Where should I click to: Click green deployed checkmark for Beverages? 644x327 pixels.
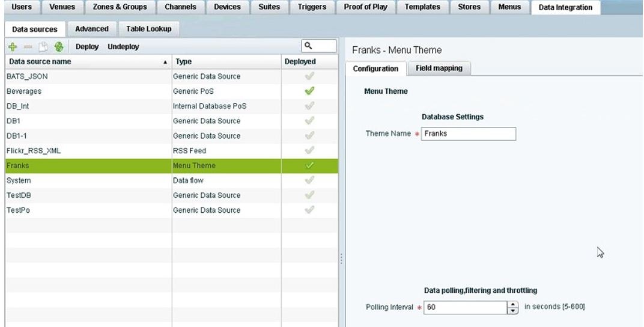(309, 91)
